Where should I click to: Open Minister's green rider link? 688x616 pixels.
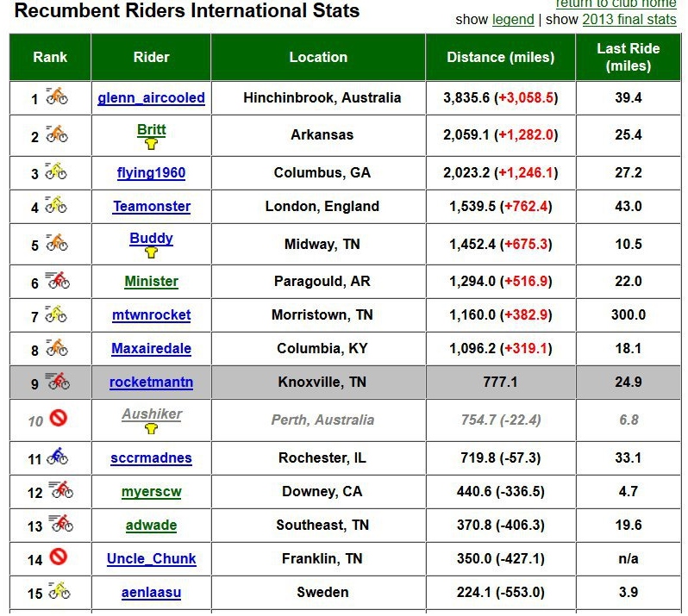pyautogui.click(x=152, y=281)
